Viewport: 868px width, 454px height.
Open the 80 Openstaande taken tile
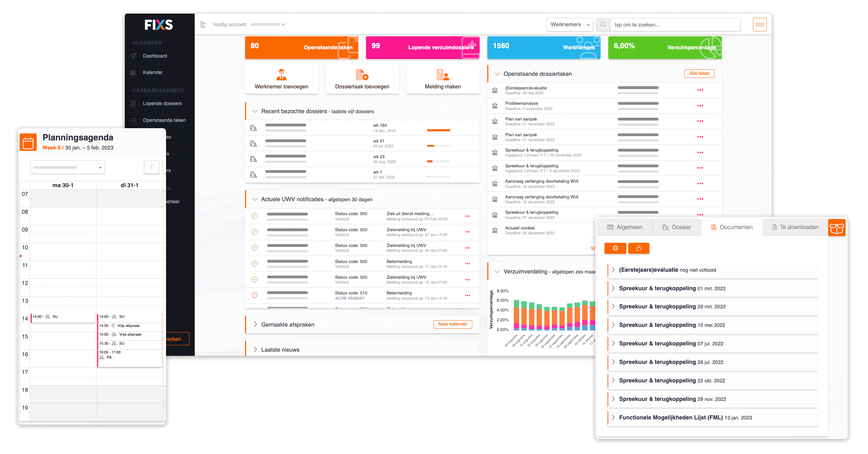click(302, 48)
